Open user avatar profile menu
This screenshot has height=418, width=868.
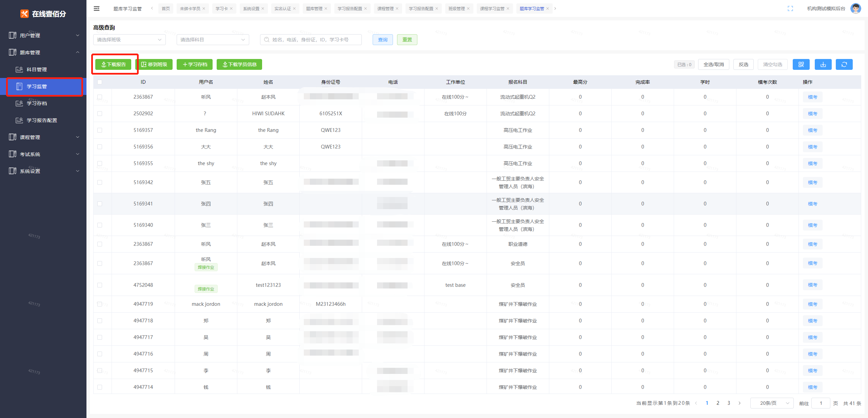pos(855,8)
